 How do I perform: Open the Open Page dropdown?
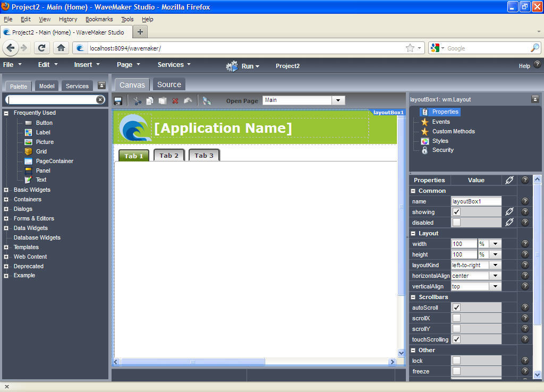338,100
